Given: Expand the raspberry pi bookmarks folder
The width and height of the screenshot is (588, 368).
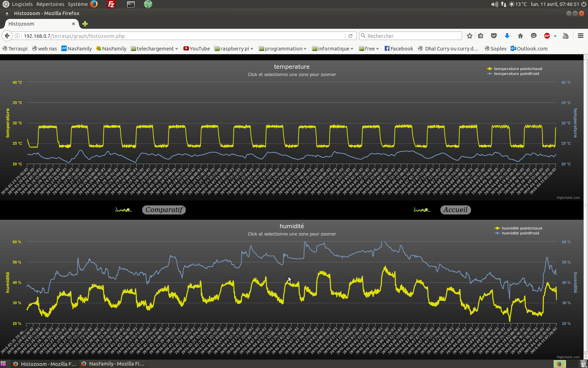Looking at the screenshot, I should tap(234, 49).
